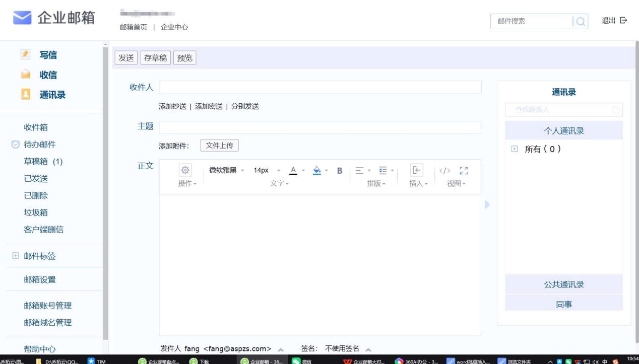Apply background fill color bucket

click(x=317, y=170)
